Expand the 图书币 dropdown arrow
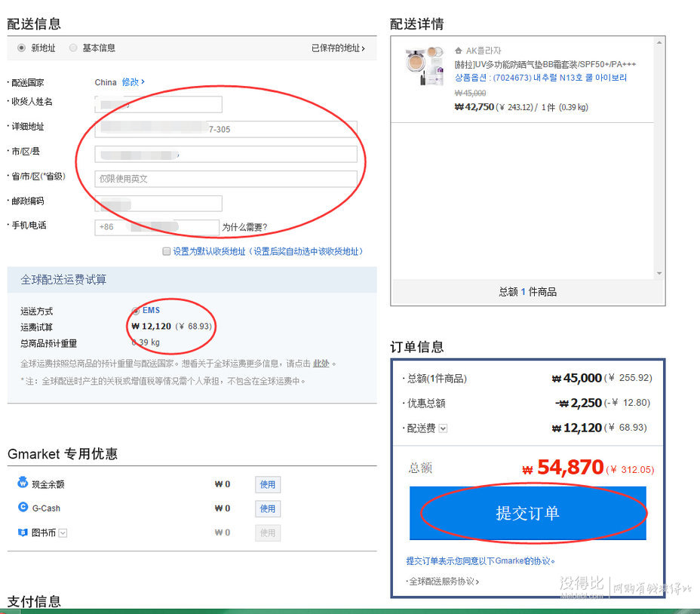The image size is (700, 614). [x=63, y=533]
